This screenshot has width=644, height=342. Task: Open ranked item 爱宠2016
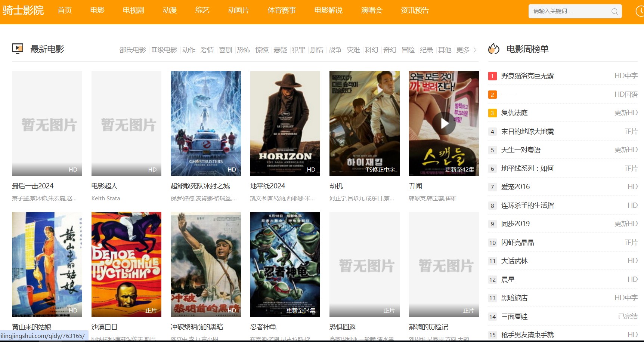(515, 187)
